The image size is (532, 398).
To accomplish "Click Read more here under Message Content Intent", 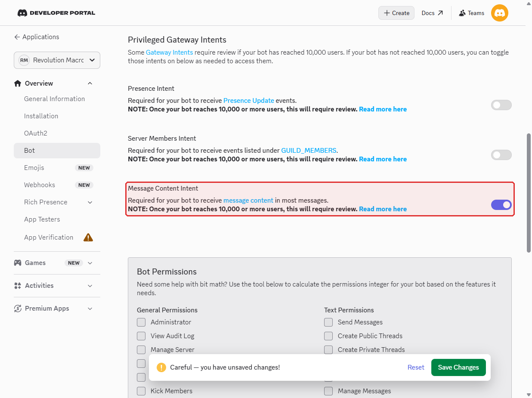I will pyautogui.click(x=383, y=209).
